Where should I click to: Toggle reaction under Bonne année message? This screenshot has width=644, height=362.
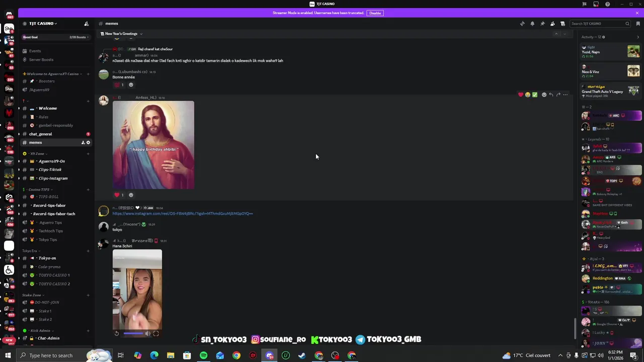pyautogui.click(x=119, y=85)
